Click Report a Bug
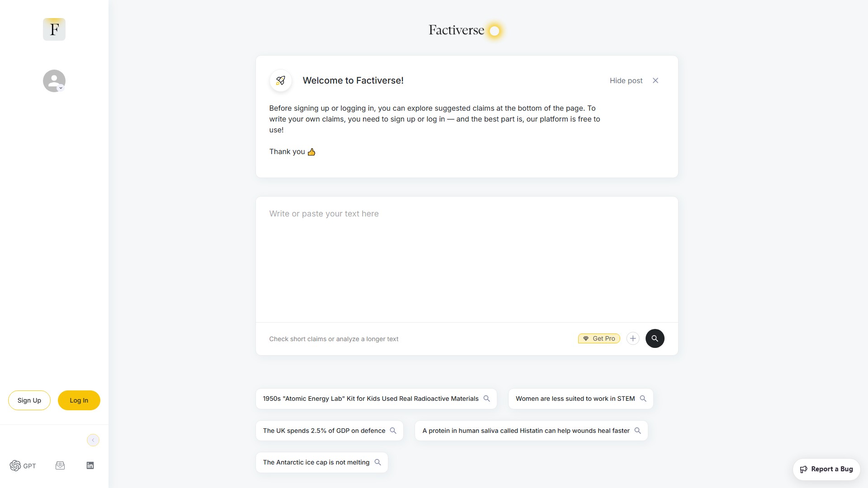The width and height of the screenshot is (868, 488). click(826, 469)
